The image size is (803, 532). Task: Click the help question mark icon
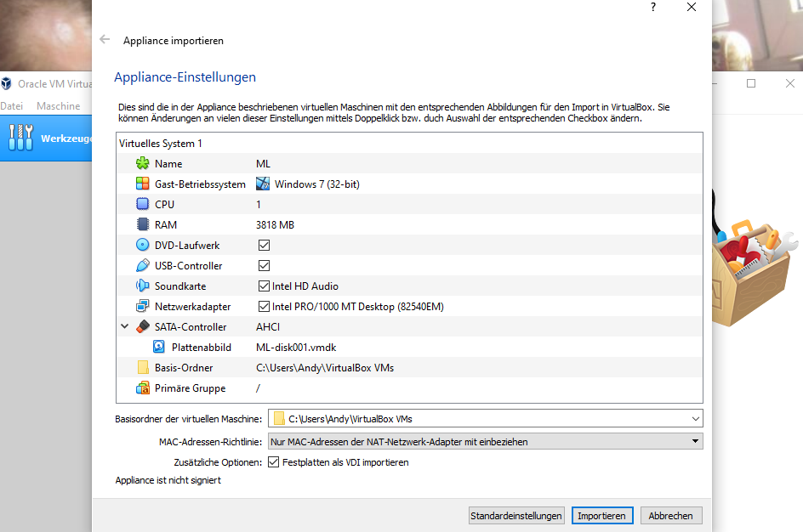(x=653, y=7)
